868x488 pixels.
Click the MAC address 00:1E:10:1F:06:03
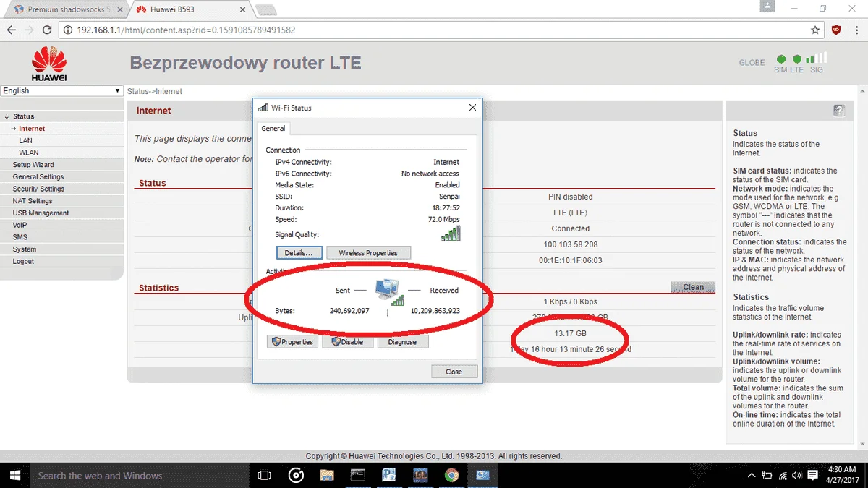click(571, 260)
